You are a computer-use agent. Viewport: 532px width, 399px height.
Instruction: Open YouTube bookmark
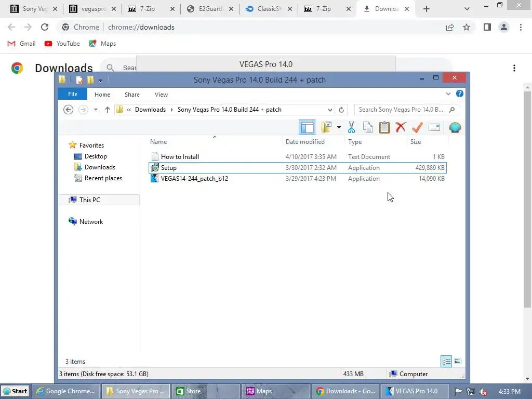pyautogui.click(x=62, y=44)
